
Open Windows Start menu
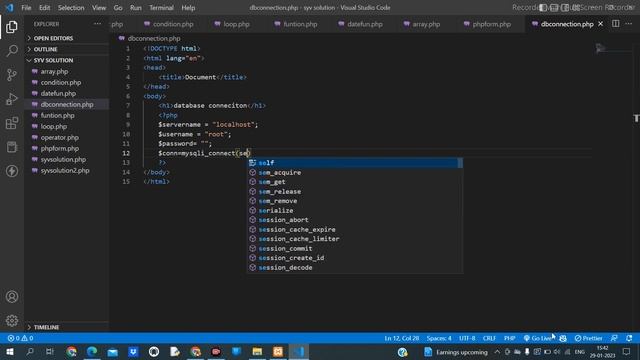(10, 352)
